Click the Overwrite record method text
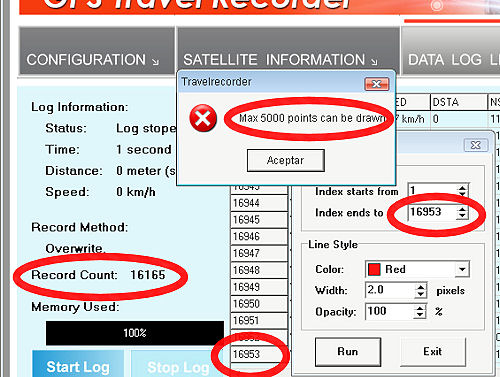 click(75, 248)
